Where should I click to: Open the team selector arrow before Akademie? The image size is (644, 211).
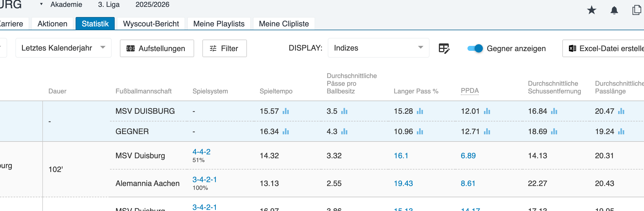[41, 4]
